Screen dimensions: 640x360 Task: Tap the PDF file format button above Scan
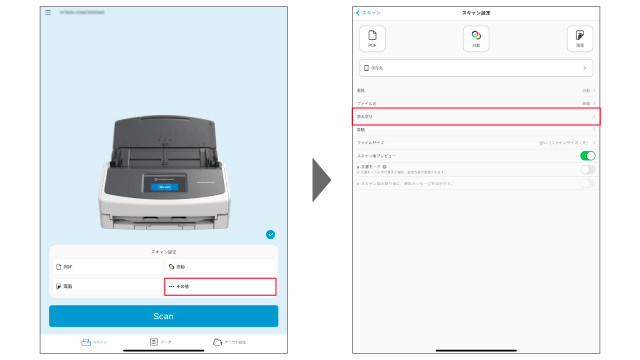point(107,267)
